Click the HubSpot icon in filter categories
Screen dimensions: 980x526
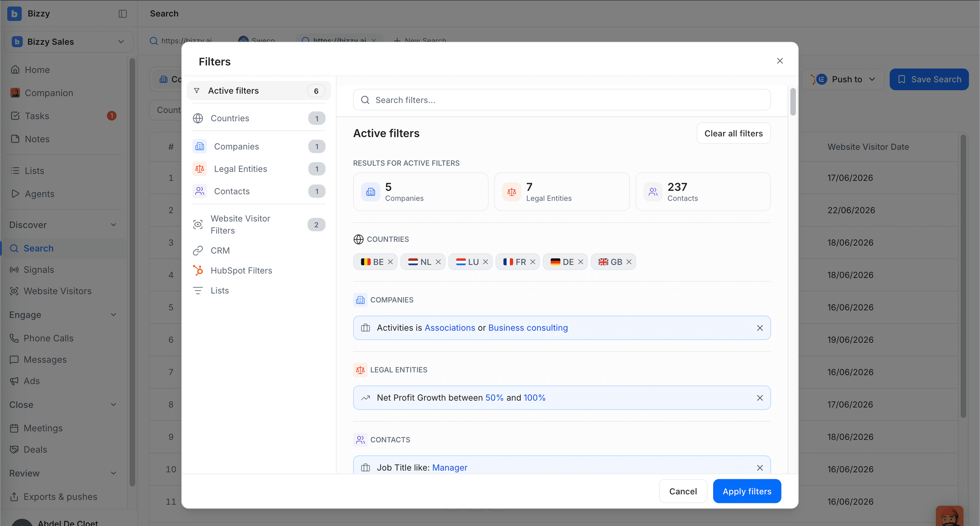pyautogui.click(x=198, y=271)
